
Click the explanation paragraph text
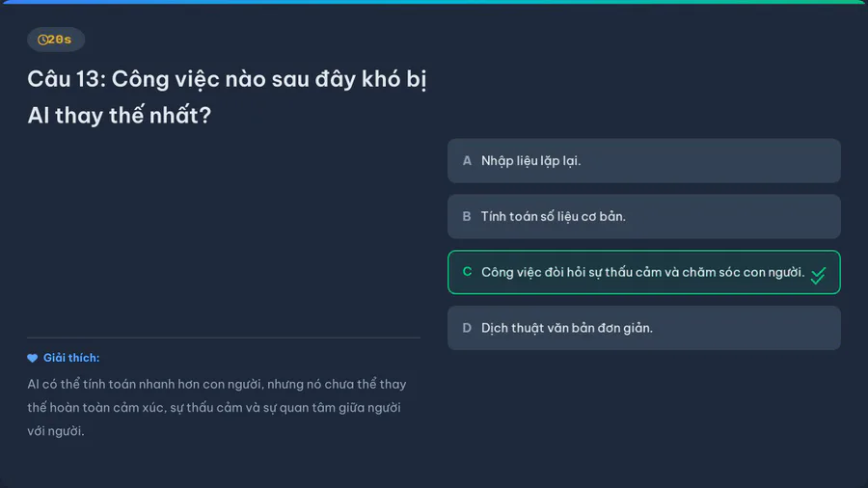(x=216, y=407)
